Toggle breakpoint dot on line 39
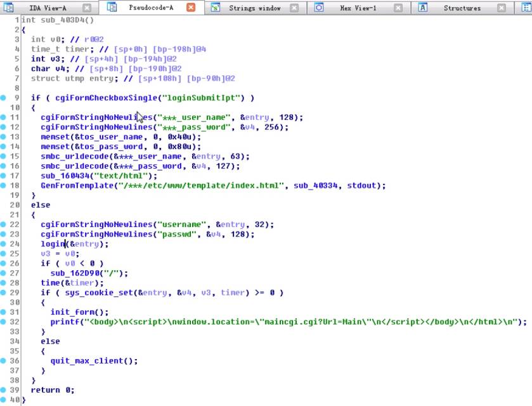Viewport: 532px width, 406px height. (x=3, y=390)
